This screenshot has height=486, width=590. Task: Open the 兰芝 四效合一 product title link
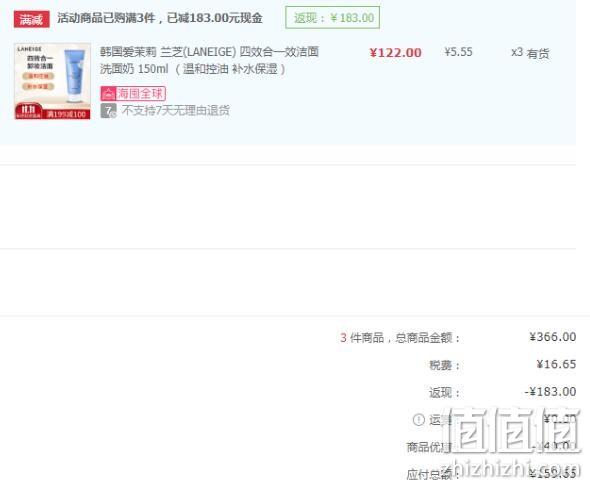(209, 60)
